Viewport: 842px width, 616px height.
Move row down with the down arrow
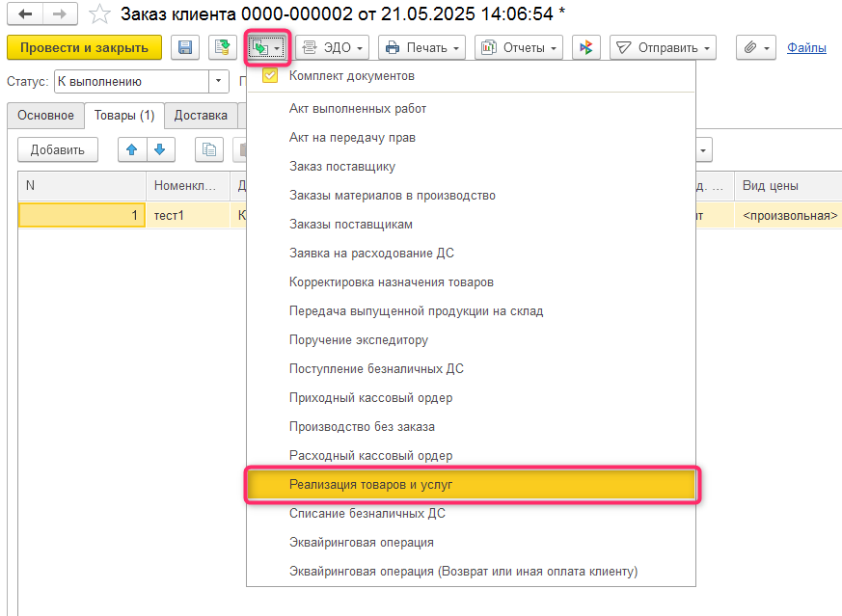click(159, 149)
